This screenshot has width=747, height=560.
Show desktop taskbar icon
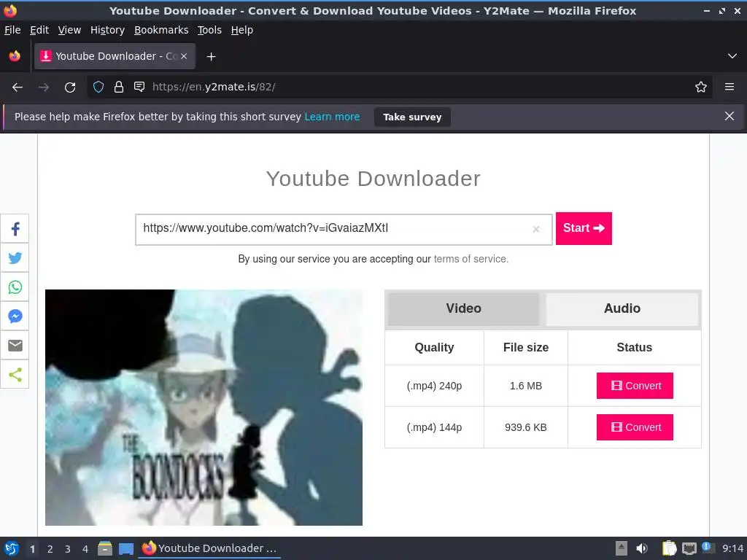(x=126, y=548)
